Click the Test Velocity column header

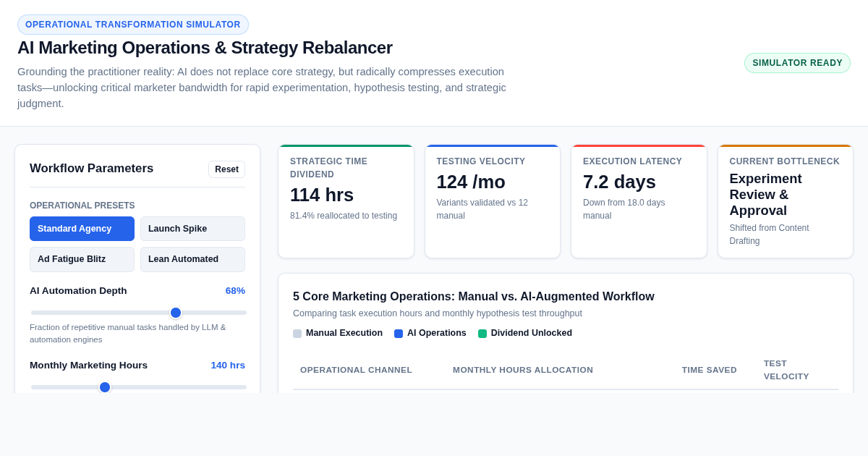786,370
